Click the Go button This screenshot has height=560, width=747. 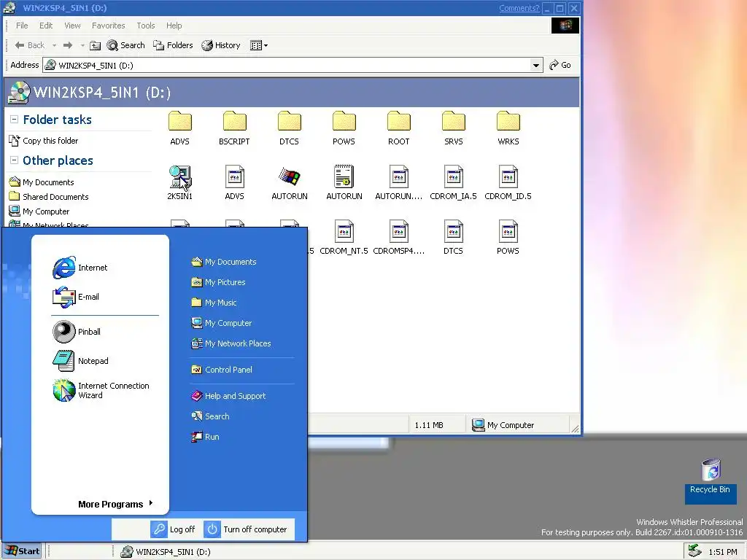[560, 65]
